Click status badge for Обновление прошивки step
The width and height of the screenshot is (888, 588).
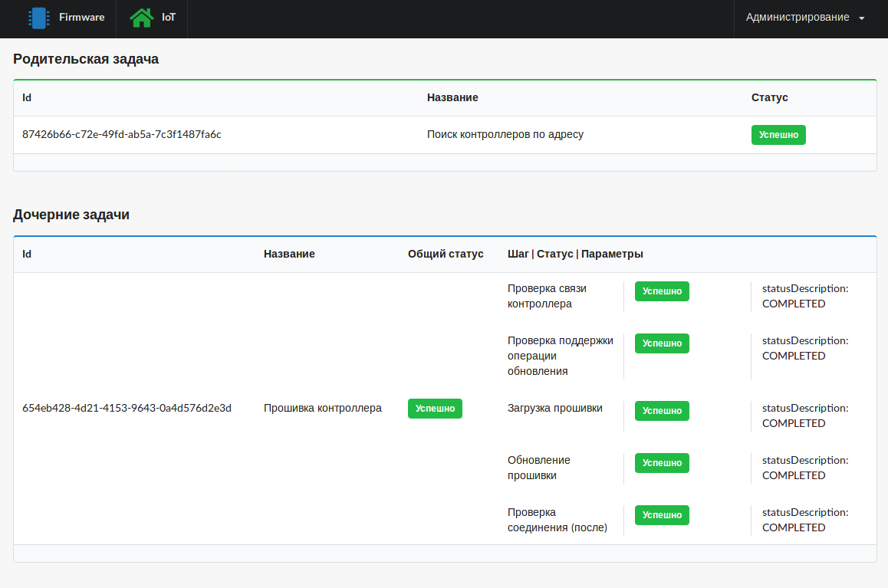point(662,463)
